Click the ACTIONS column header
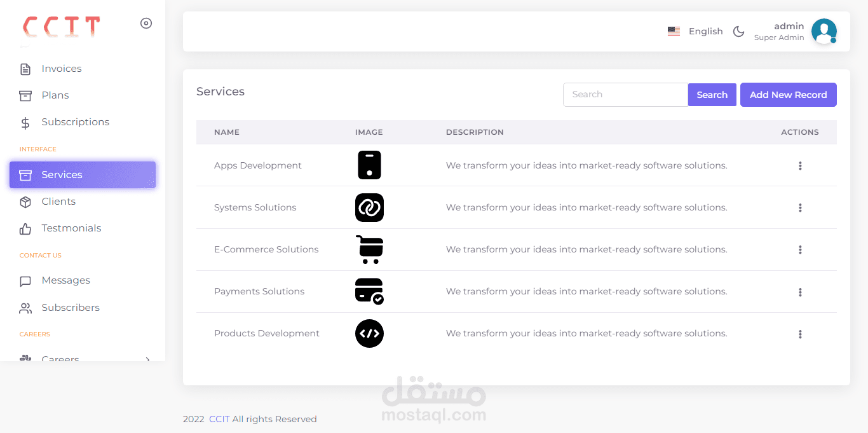 (800, 132)
